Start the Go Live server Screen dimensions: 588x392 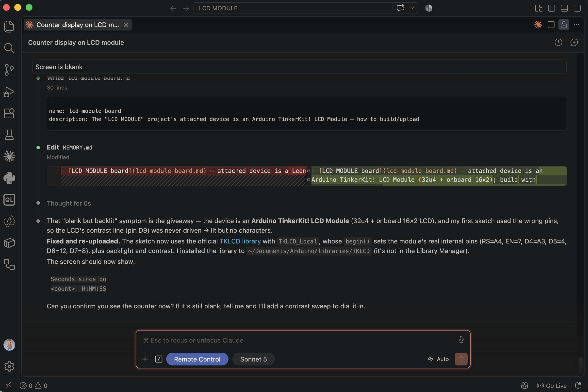pos(552,386)
